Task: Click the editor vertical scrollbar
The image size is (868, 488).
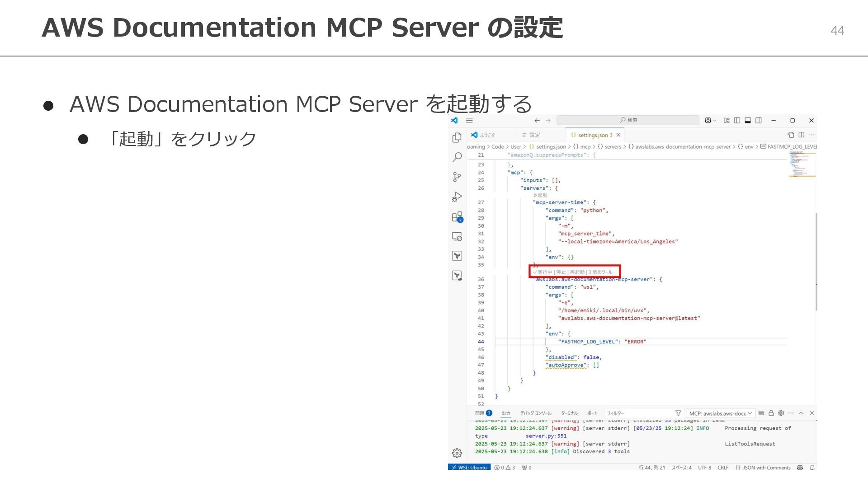Action: coord(816,262)
